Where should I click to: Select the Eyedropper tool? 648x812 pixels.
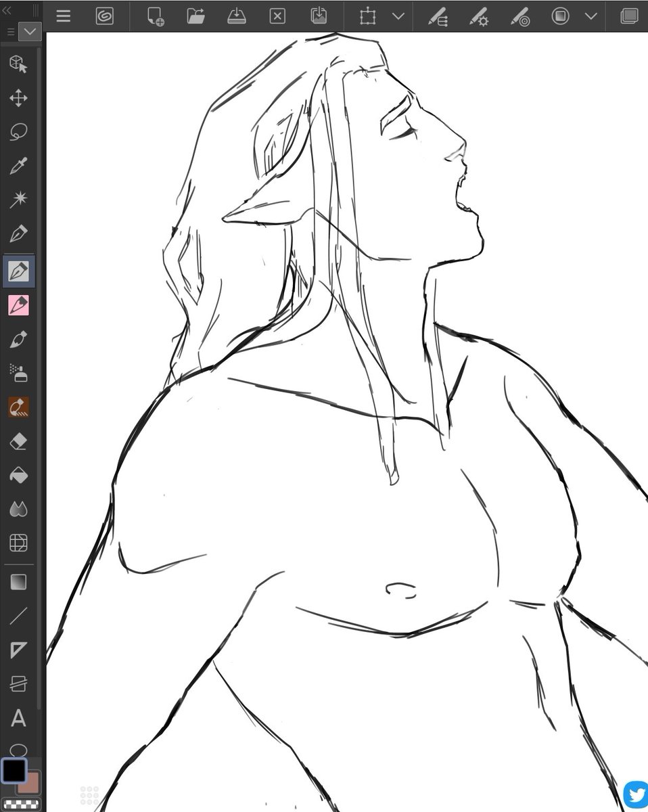click(x=18, y=166)
